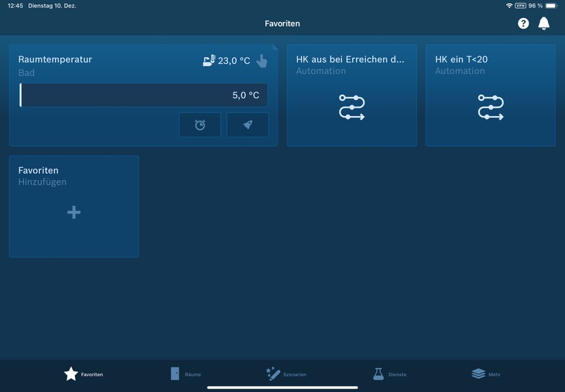Activate the rocket boost button
The width and height of the screenshot is (565, 392).
coord(248,125)
